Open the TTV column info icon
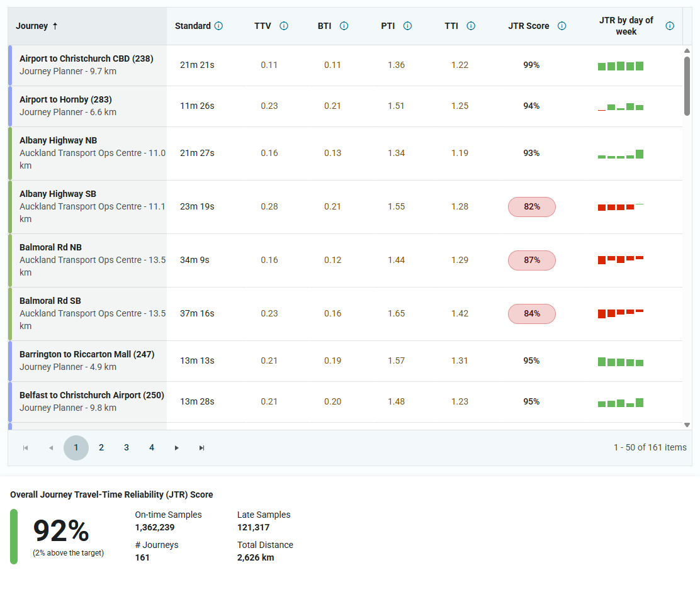 point(283,26)
